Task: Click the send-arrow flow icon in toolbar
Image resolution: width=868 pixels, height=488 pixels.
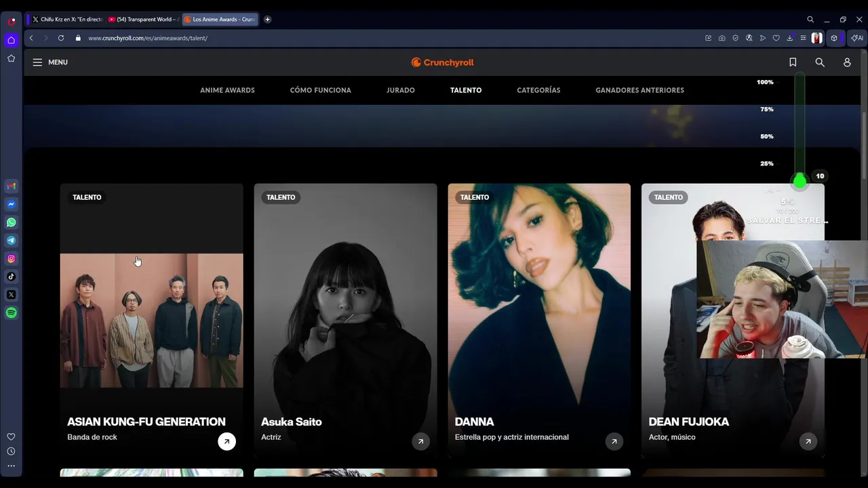Action: 762,38
